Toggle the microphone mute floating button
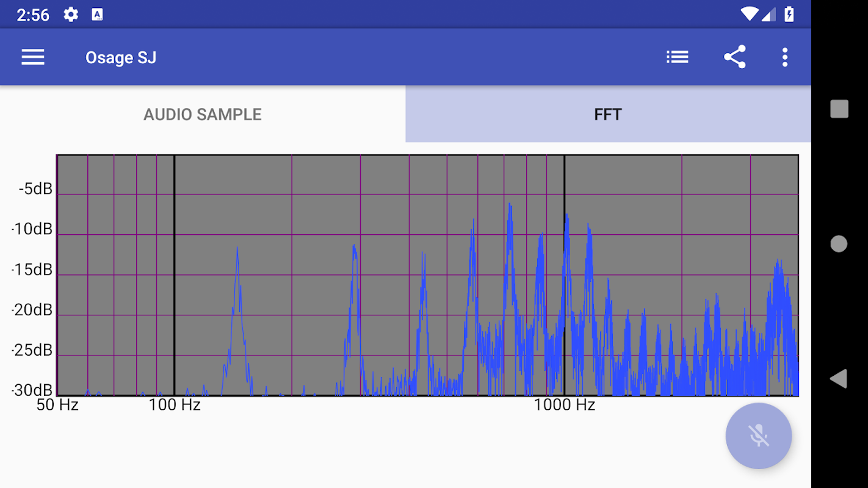Image resolution: width=868 pixels, height=488 pixels. (x=759, y=436)
